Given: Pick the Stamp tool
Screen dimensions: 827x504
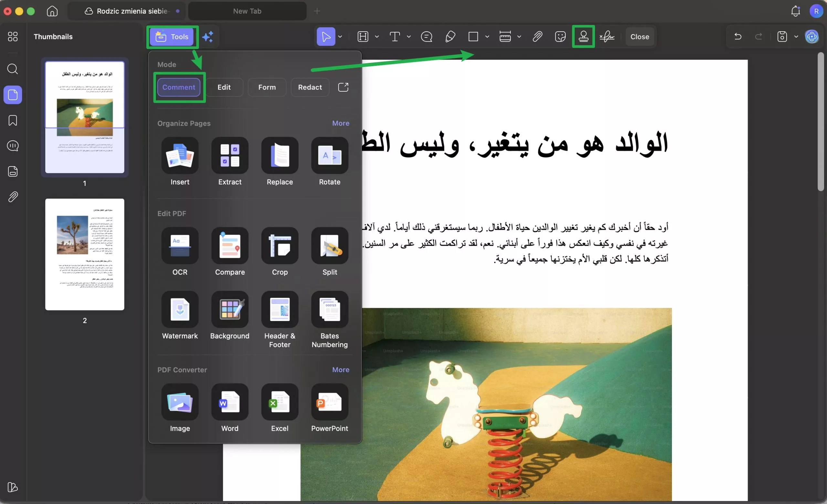Looking at the screenshot, I should (x=583, y=36).
